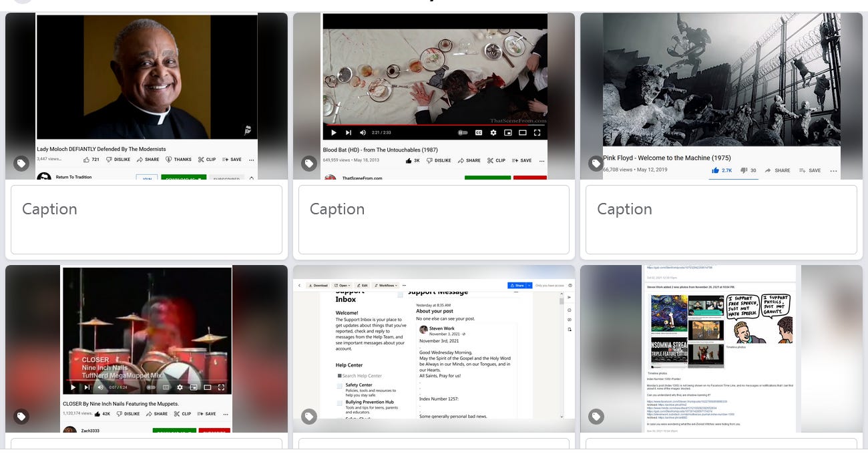Three-dot menu on Lady Moloch video
This screenshot has height=456, width=868.
point(251,160)
